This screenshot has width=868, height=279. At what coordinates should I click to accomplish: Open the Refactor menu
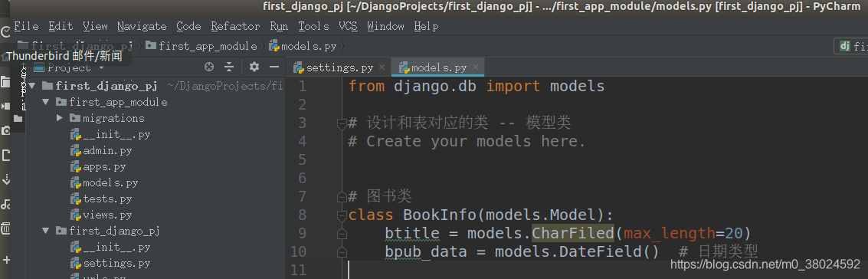[235, 26]
